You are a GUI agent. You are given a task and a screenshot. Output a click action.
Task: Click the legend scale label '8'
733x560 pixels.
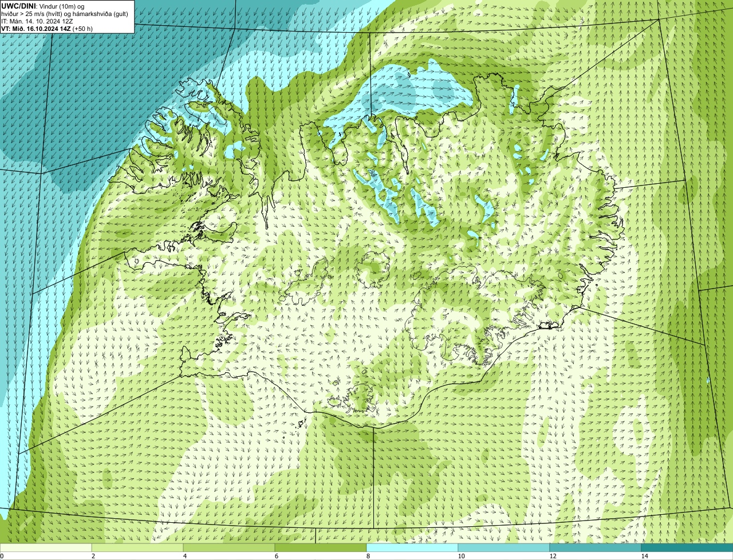coord(368,556)
